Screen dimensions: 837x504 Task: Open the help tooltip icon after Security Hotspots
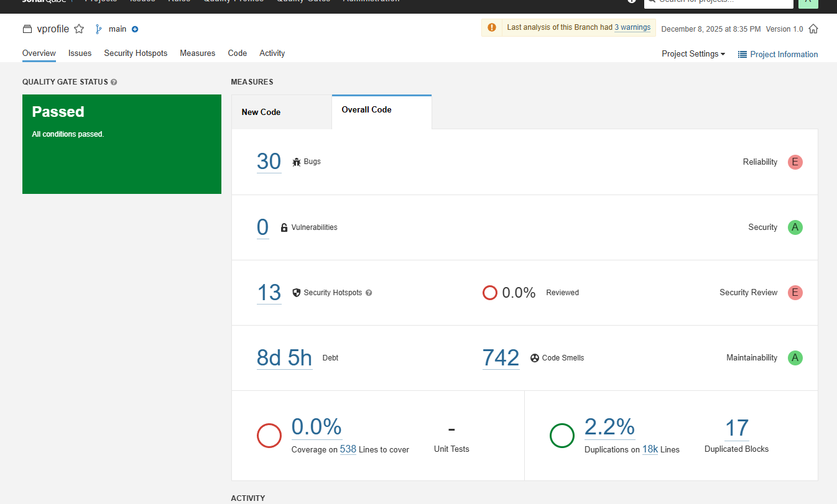(369, 293)
